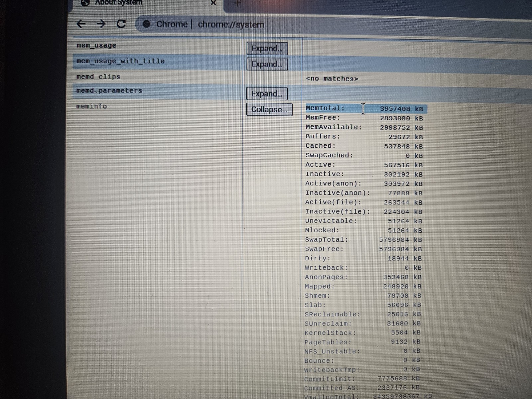Click the Active(file) line
This screenshot has height=399, width=532.
point(364,202)
